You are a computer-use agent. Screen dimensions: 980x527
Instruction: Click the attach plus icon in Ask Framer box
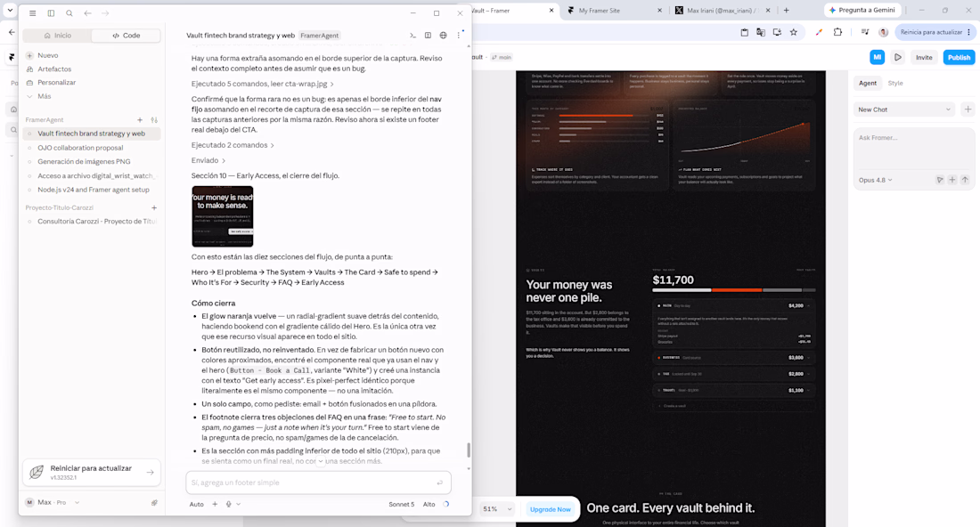pos(952,180)
